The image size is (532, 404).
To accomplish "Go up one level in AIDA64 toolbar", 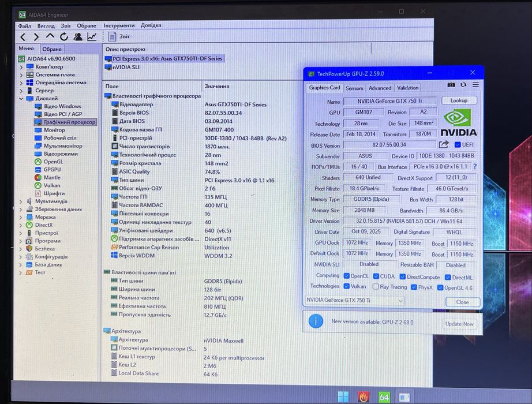I will pyautogui.click(x=50, y=36).
